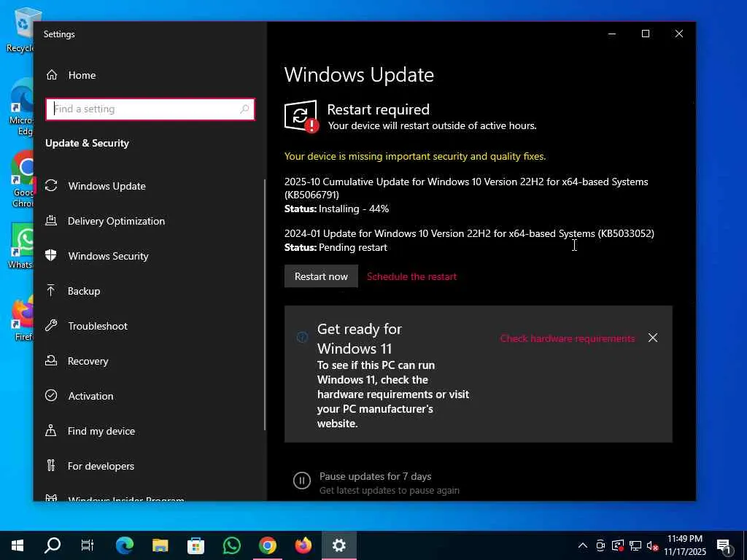
Task: Open WhatsApp from taskbar
Action: [x=231, y=545]
